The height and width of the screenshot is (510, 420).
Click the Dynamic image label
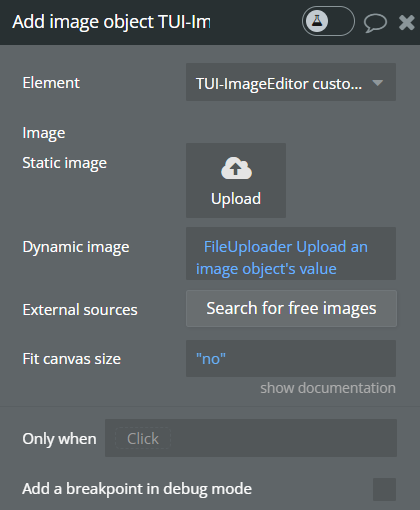76,247
